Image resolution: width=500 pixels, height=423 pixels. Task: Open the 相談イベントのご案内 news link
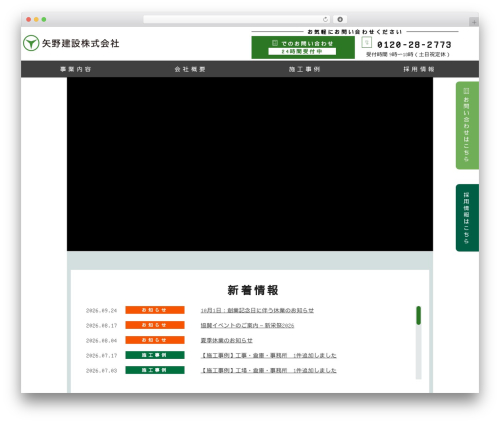247,325
